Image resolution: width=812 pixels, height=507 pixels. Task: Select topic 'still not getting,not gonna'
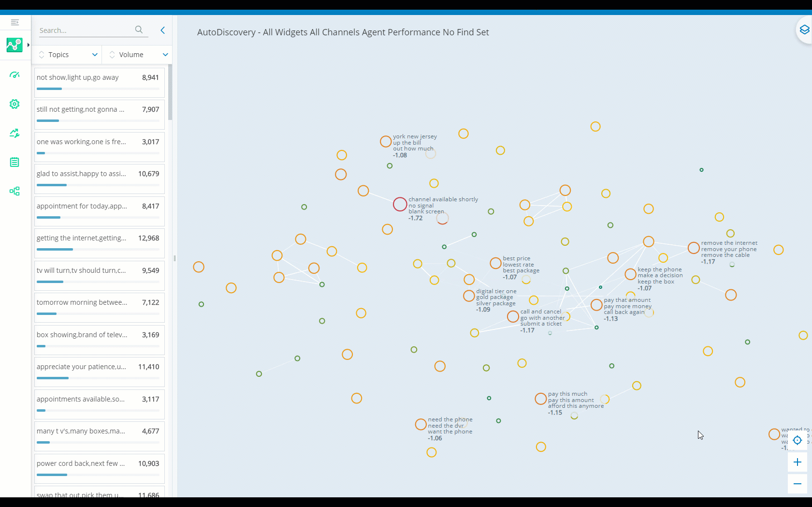point(100,115)
